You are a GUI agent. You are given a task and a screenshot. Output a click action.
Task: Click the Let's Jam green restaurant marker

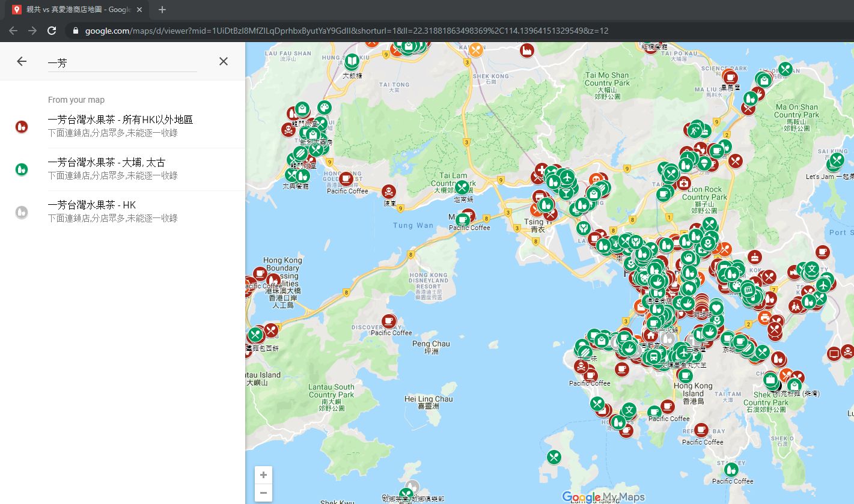click(x=837, y=159)
